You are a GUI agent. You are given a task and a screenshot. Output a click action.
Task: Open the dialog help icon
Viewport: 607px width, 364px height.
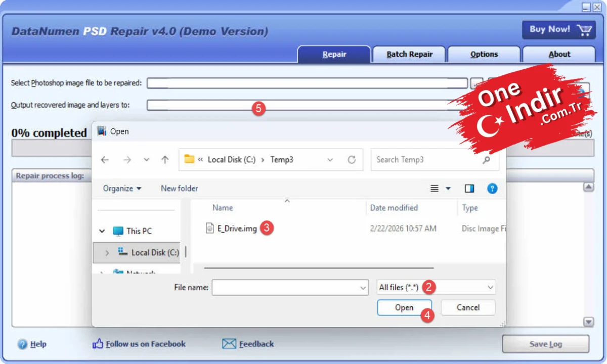pos(492,189)
